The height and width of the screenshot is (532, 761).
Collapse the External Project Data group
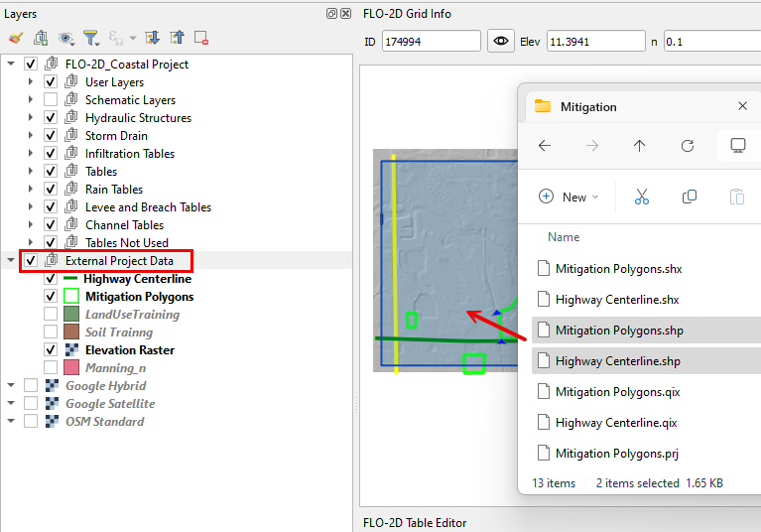pos(11,261)
